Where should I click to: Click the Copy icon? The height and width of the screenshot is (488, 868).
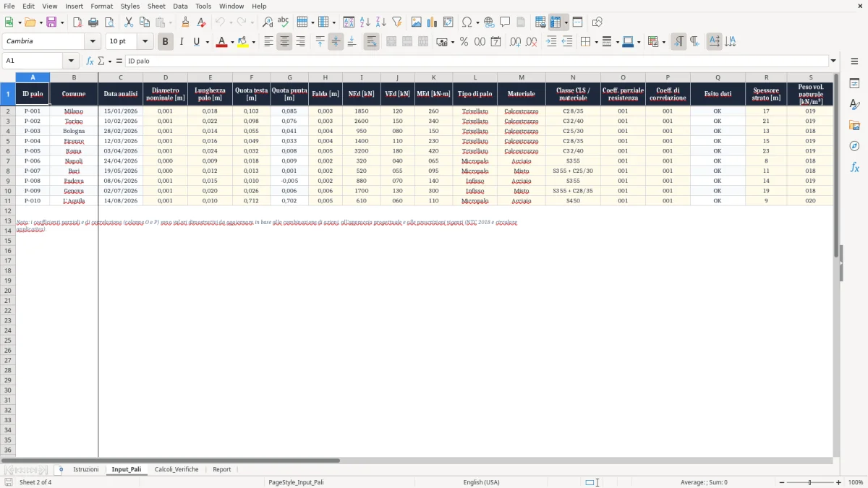(145, 22)
